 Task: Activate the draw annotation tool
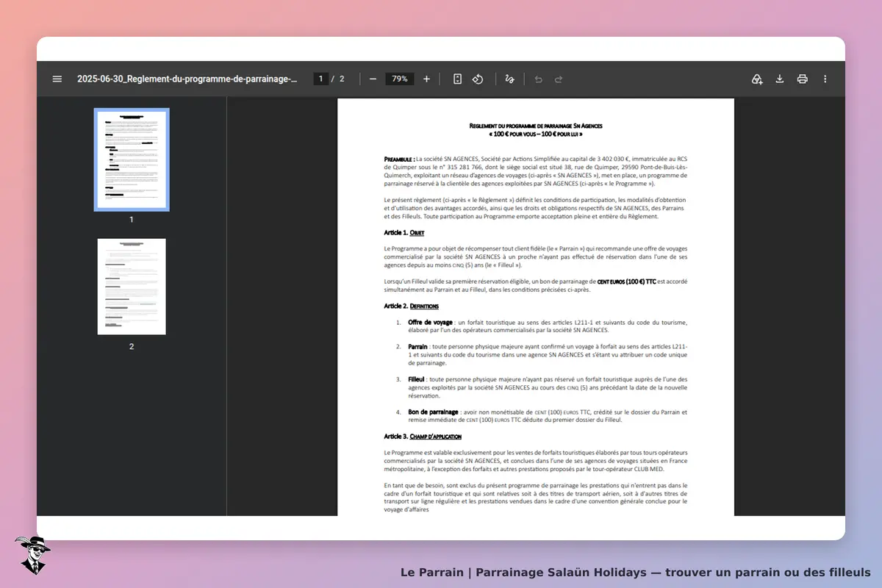click(x=509, y=79)
